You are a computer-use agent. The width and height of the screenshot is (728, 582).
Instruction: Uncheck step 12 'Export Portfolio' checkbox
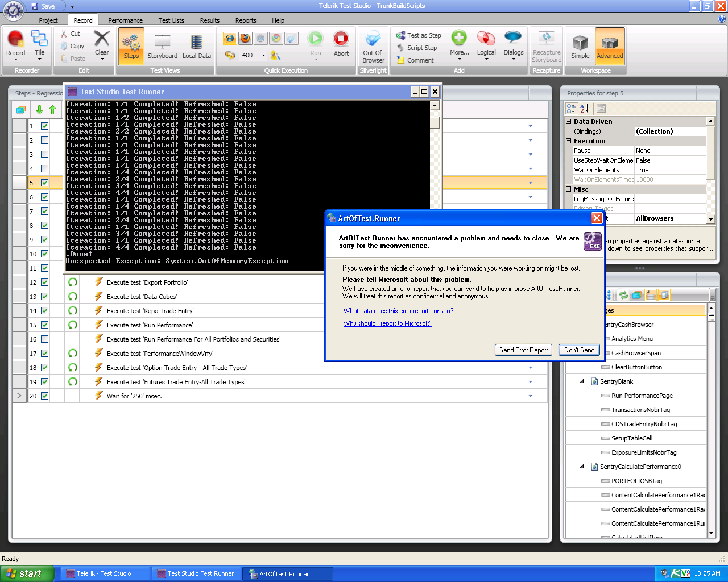45,282
